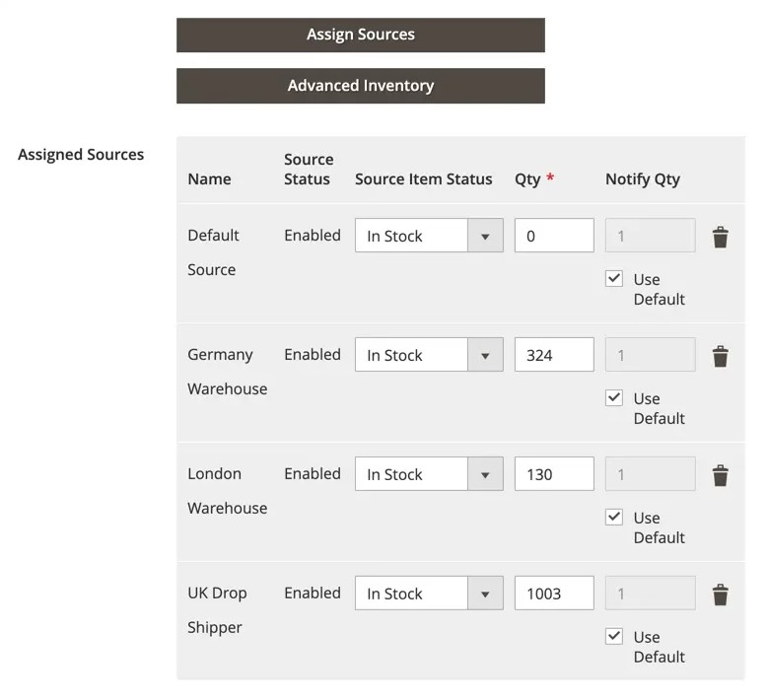Click the Qty column header
This screenshot has height=700, width=768.
click(x=534, y=179)
